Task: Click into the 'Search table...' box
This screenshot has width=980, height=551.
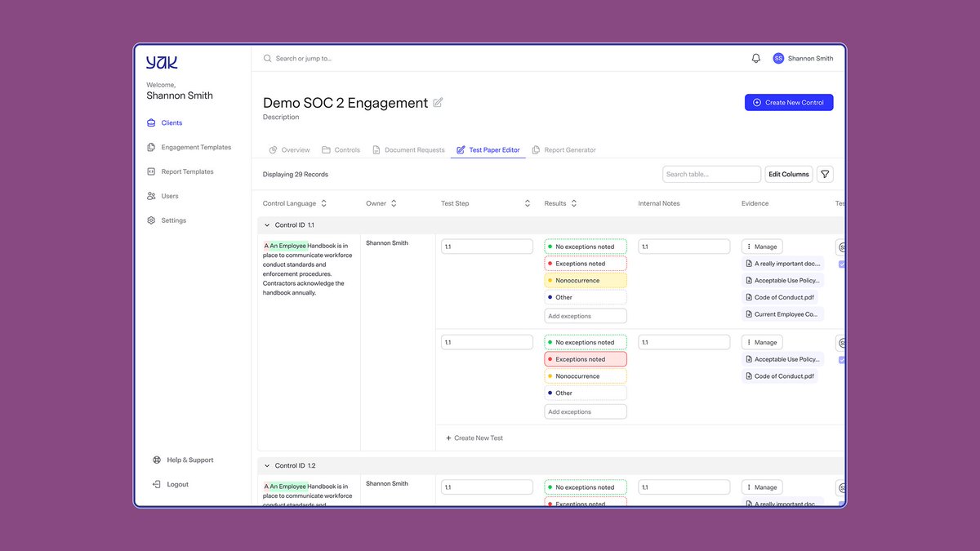Action: (x=711, y=174)
